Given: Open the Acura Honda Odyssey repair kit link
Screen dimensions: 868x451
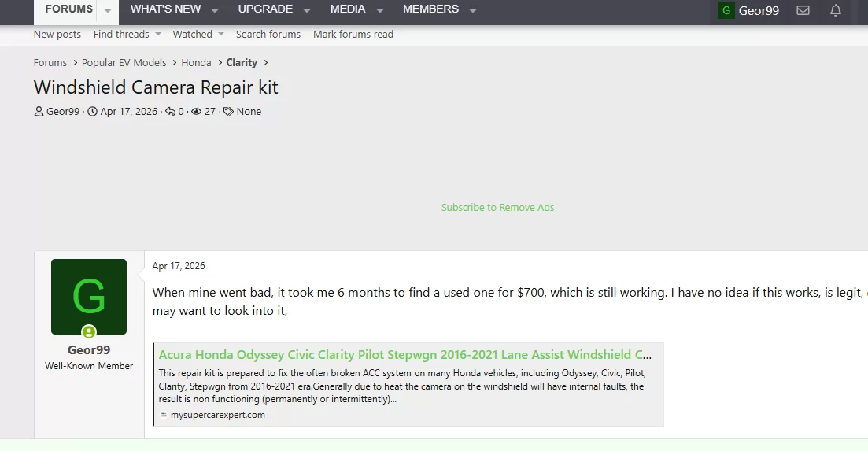Looking at the screenshot, I should pos(404,355).
